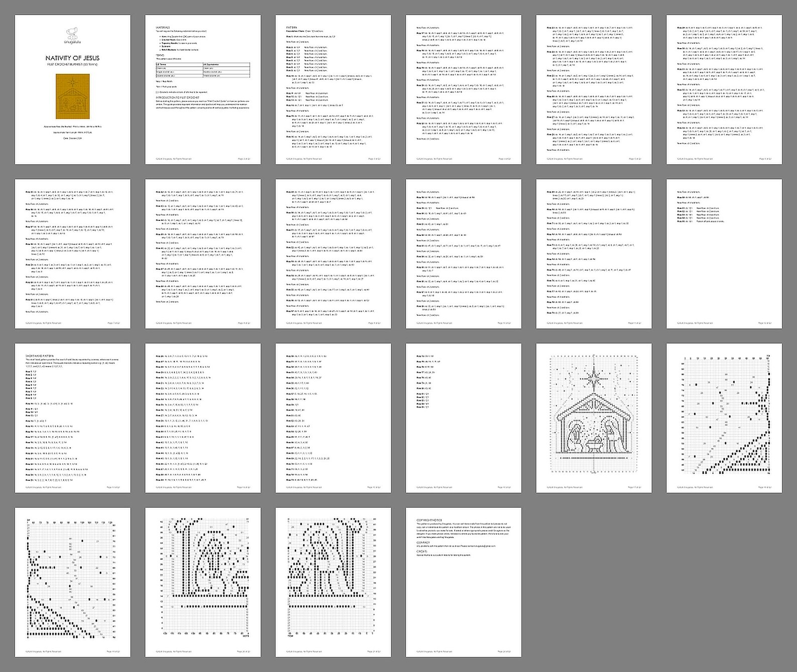The height and width of the screenshot is (672, 797).
Task: Click the Contact heading on copyright page
Action: point(422,542)
